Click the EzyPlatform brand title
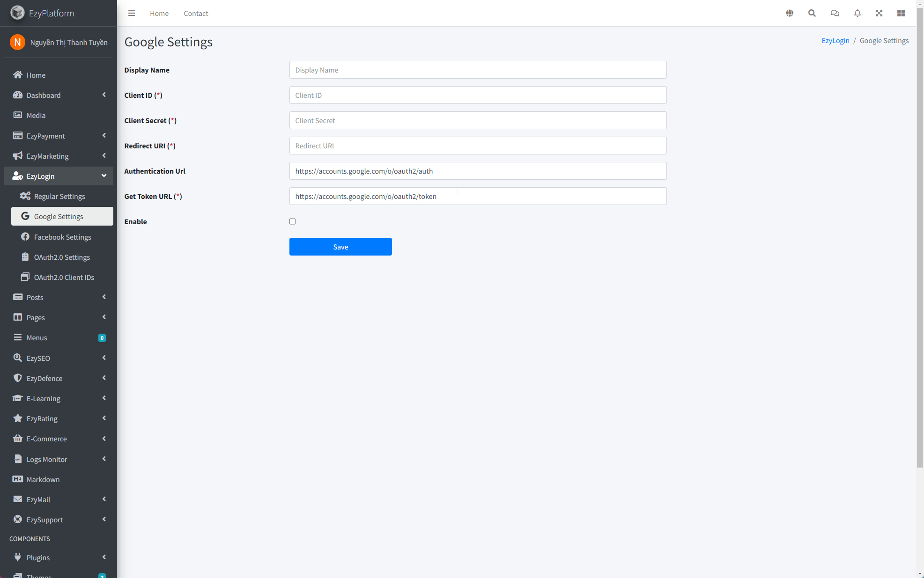Image resolution: width=924 pixels, height=578 pixels. [52, 13]
